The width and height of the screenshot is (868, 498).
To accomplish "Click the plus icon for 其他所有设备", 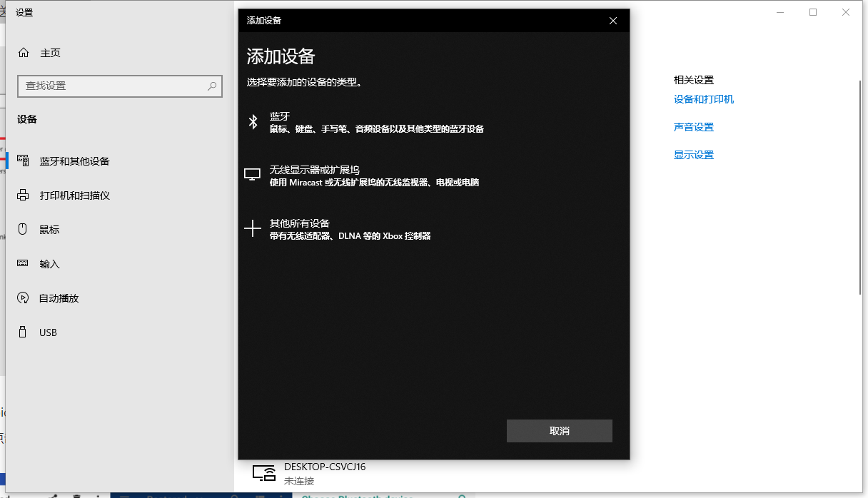I will (x=252, y=228).
